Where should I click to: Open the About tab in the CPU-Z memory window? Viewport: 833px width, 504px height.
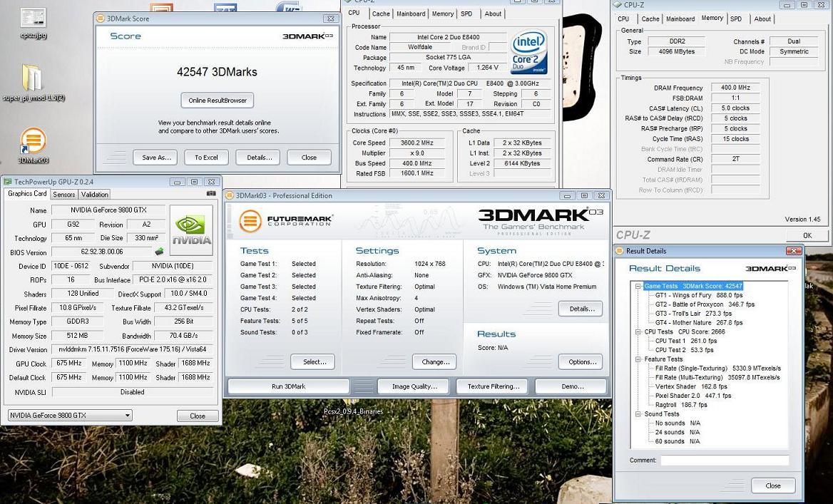(x=762, y=19)
